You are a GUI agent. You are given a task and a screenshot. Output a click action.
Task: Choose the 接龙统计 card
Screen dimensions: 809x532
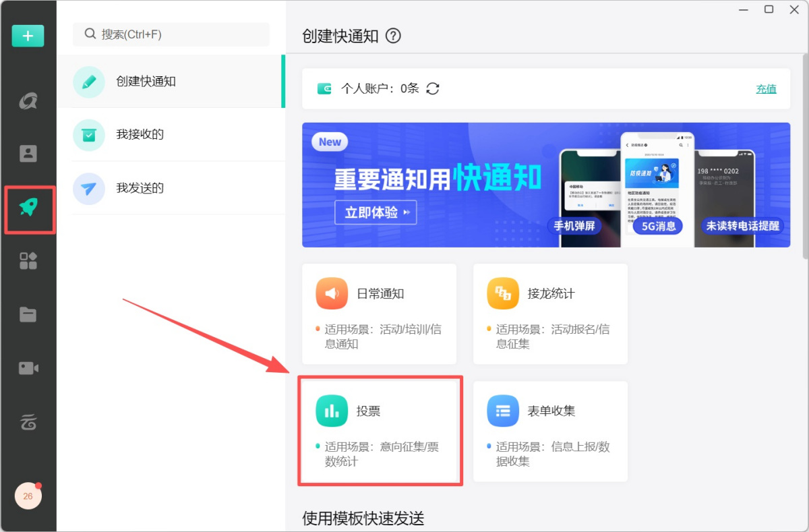pos(550,314)
